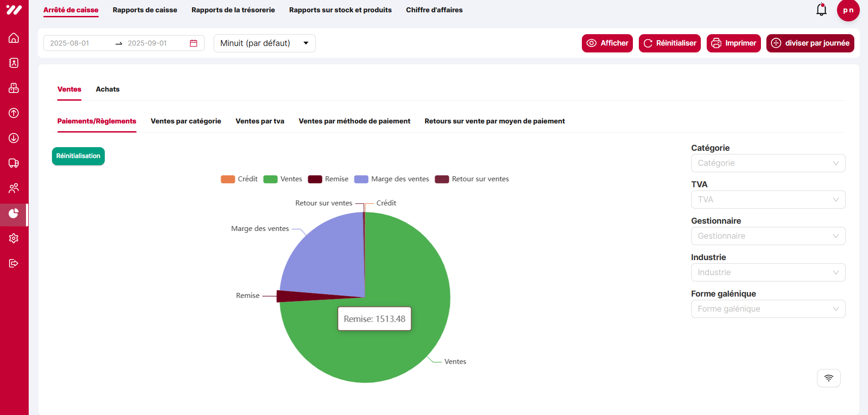The image size is (868, 415).
Task: Click the upload arrow sidebar icon
Action: click(x=14, y=113)
